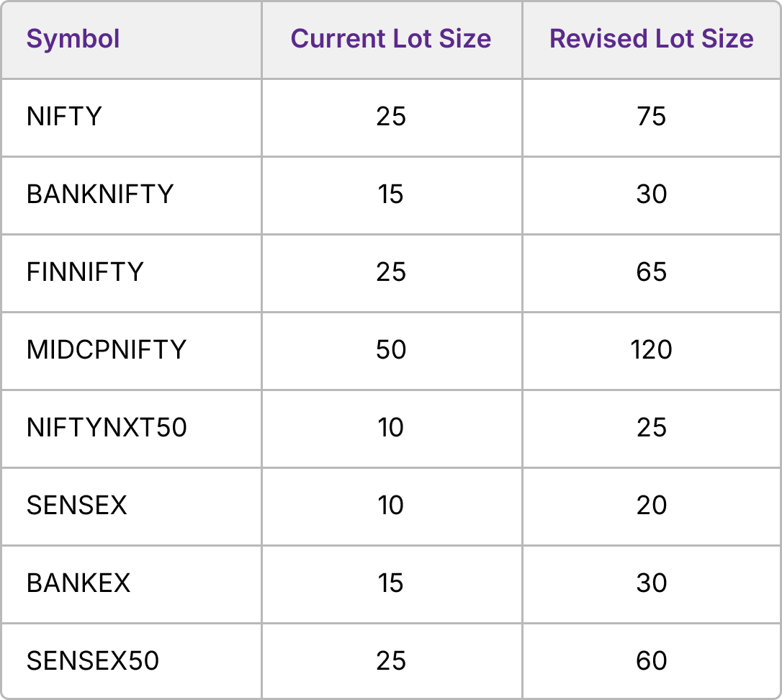Select the NIFTYNXT50 symbol cell
The image size is (782, 700).
coord(107,428)
